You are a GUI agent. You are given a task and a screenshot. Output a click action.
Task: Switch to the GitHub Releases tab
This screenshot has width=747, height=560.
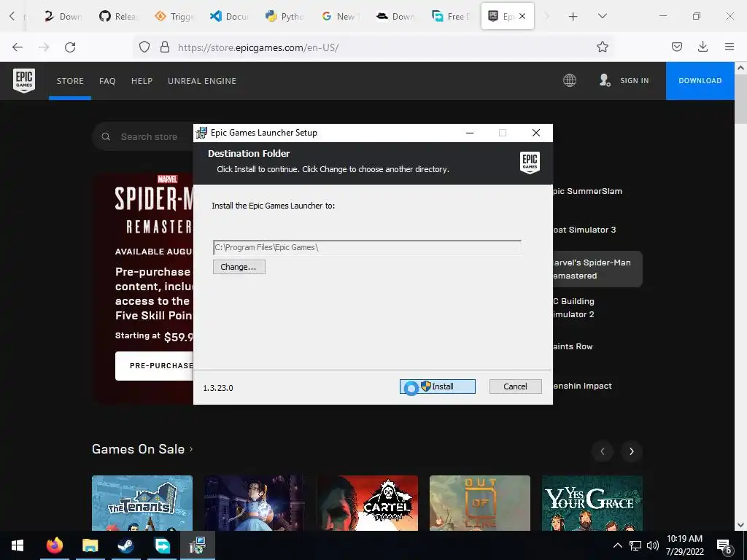tap(119, 17)
